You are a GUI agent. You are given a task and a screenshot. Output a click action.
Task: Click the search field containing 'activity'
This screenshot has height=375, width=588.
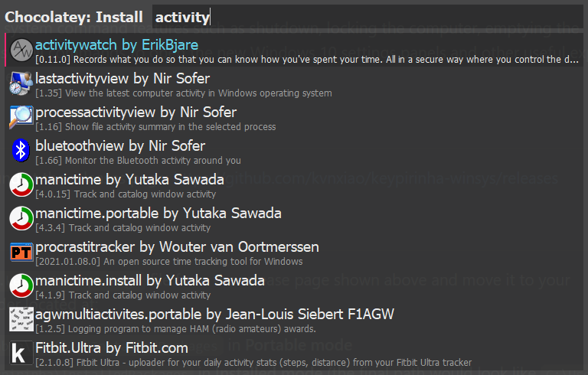(x=367, y=17)
